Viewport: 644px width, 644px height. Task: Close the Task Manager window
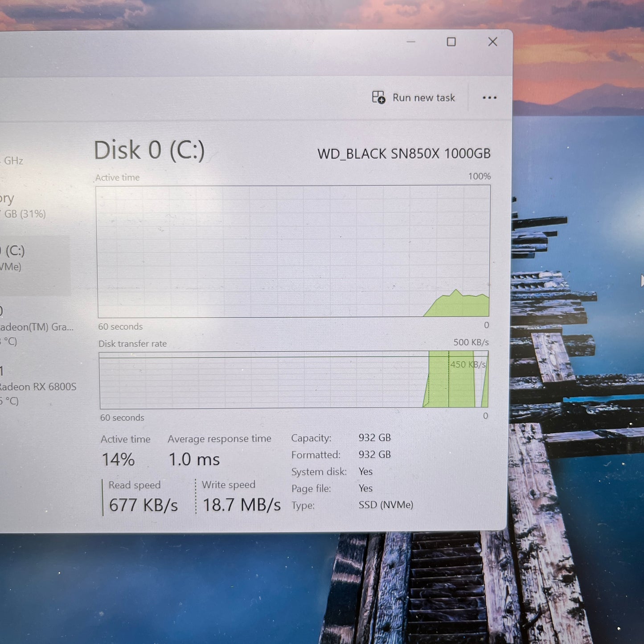point(492,42)
